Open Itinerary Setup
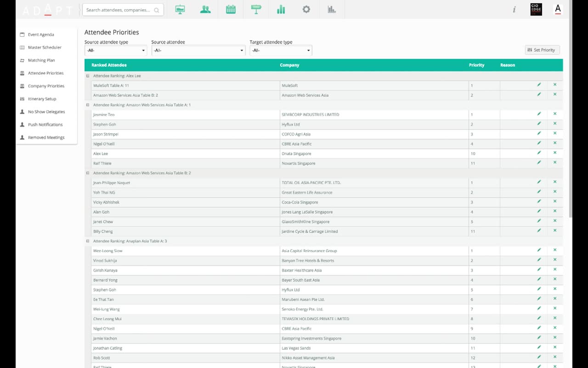The height and width of the screenshot is (368, 588). (x=42, y=99)
